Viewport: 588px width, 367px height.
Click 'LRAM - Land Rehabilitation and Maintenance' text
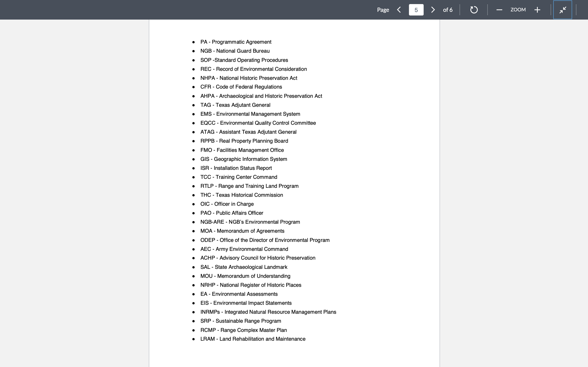pyautogui.click(x=253, y=339)
